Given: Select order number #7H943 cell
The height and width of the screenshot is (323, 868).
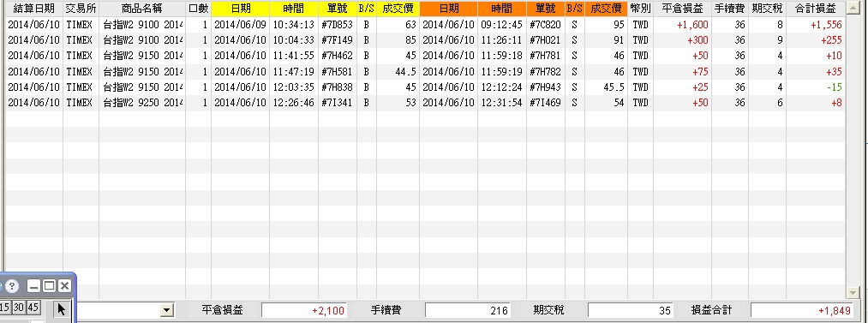Looking at the screenshot, I should click(x=545, y=87).
